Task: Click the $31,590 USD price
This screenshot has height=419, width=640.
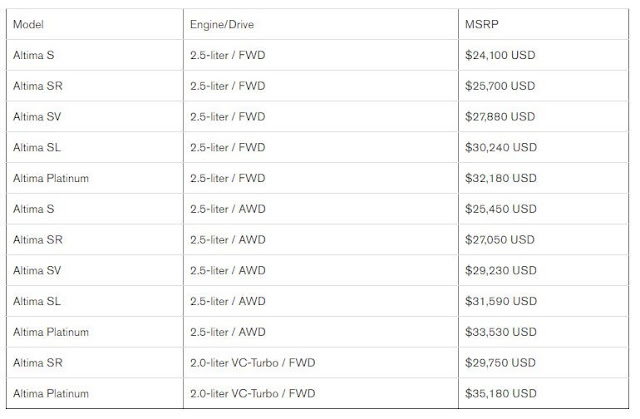Action: tap(501, 301)
